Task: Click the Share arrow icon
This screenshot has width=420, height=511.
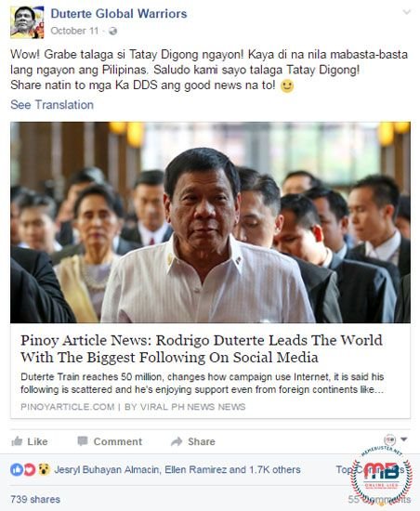Action: [x=177, y=441]
